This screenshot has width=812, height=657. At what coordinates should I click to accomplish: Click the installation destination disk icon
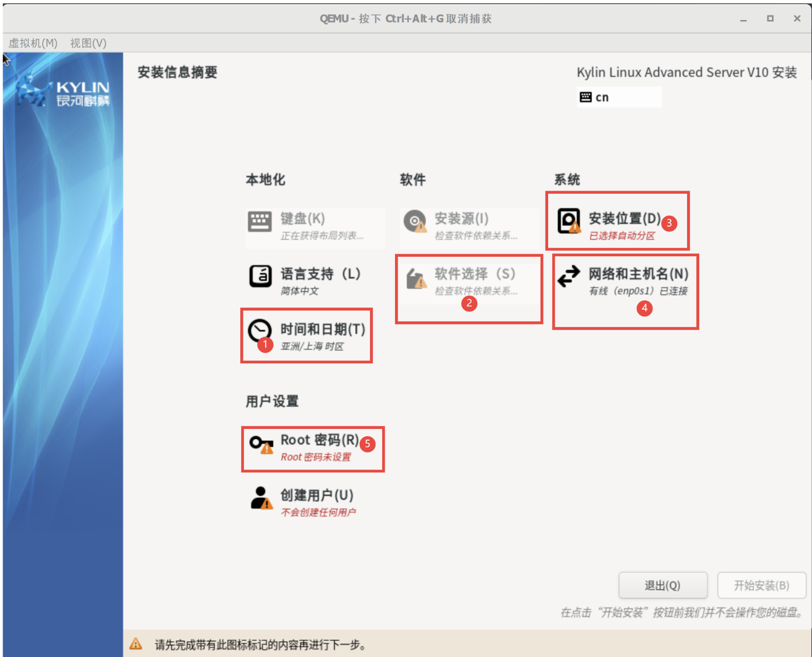(569, 221)
